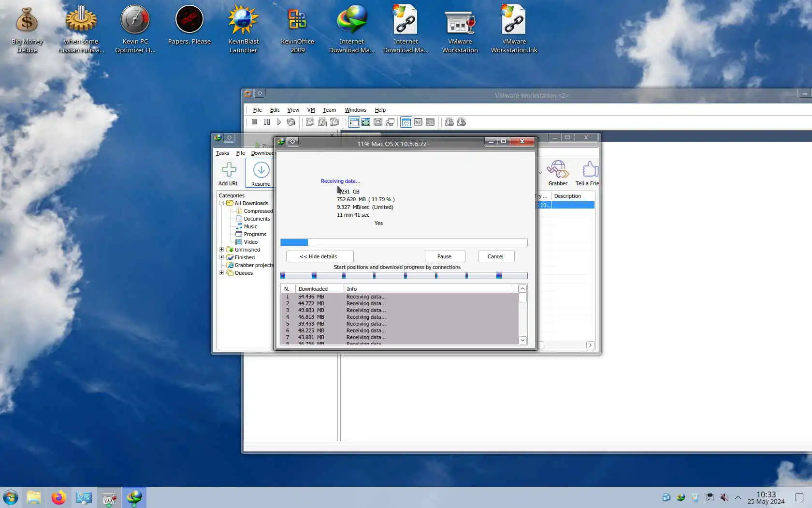Click the connections list scroll-down arrow
Image resolution: width=812 pixels, height=508 pixels.
[522, 340]
